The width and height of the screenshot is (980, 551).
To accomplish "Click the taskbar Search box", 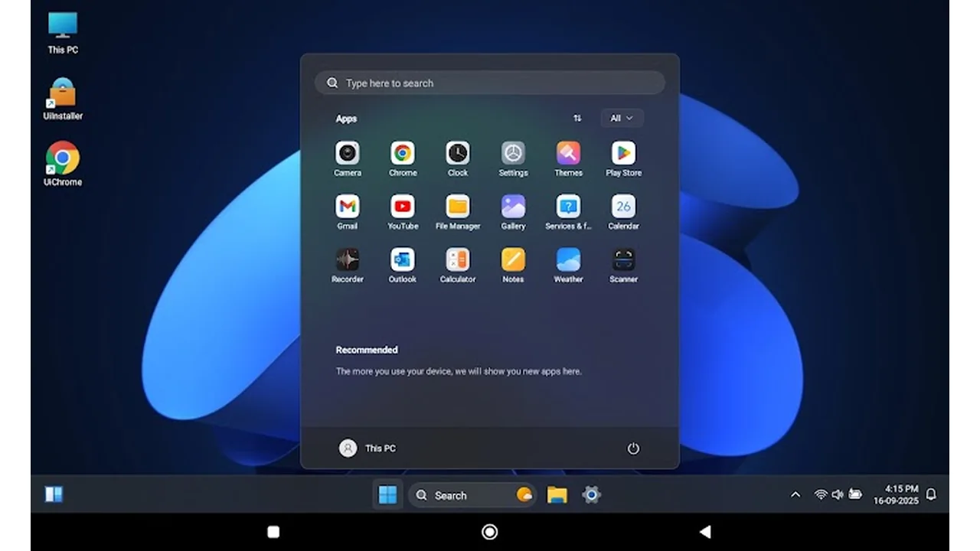I will [x=472, y=495].
